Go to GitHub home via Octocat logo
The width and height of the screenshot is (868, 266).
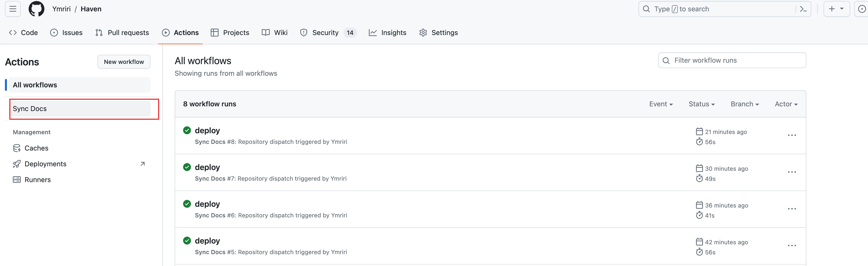tap(36, 9)
